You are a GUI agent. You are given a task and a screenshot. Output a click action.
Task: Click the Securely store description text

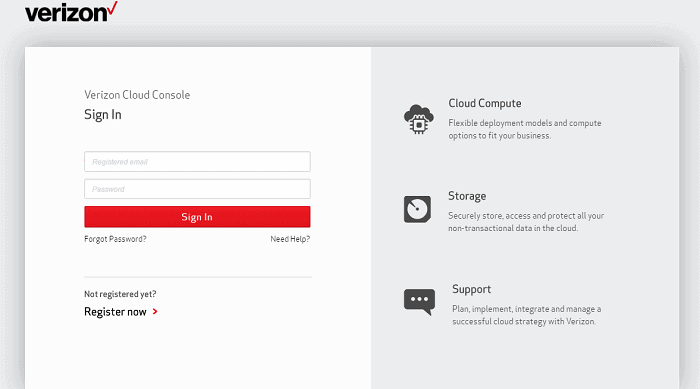point(526,222)
